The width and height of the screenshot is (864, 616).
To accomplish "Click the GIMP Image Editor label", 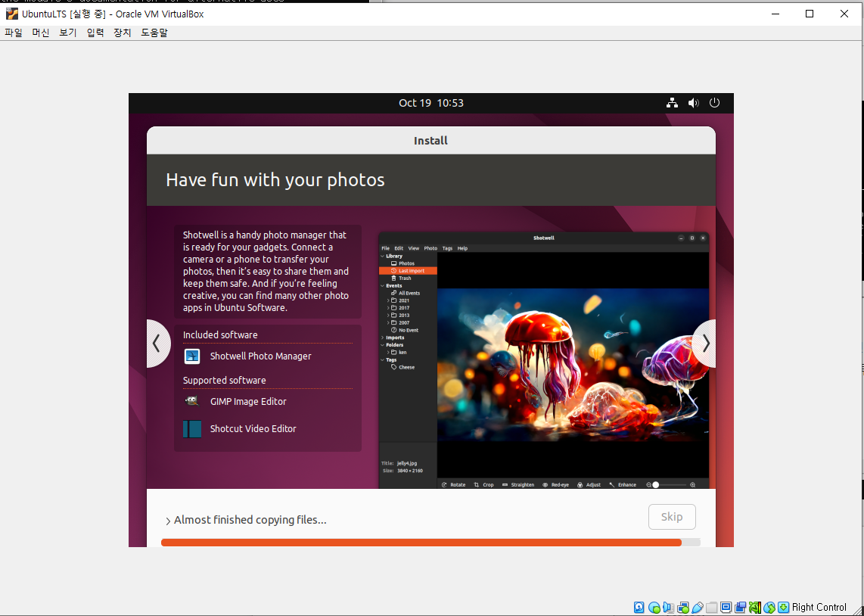I will click(248, 402).
